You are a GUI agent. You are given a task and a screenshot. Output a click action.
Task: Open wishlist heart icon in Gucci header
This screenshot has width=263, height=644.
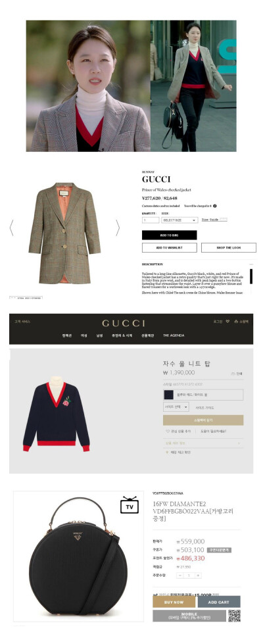click(227, 322)
